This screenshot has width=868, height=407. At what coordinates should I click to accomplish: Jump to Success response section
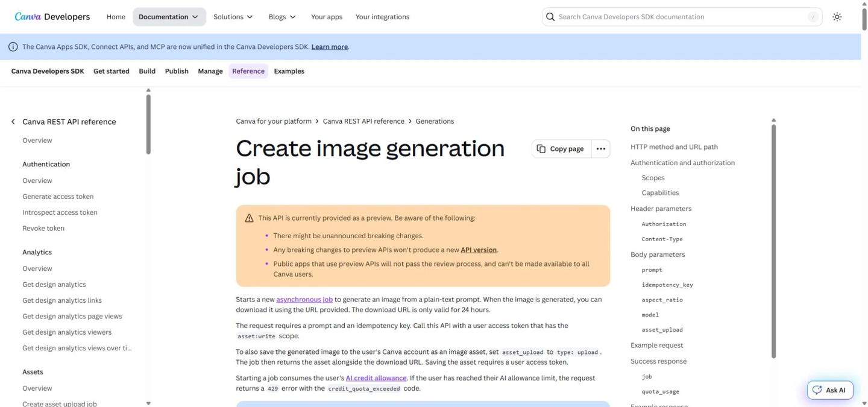[x=658, y=361]
